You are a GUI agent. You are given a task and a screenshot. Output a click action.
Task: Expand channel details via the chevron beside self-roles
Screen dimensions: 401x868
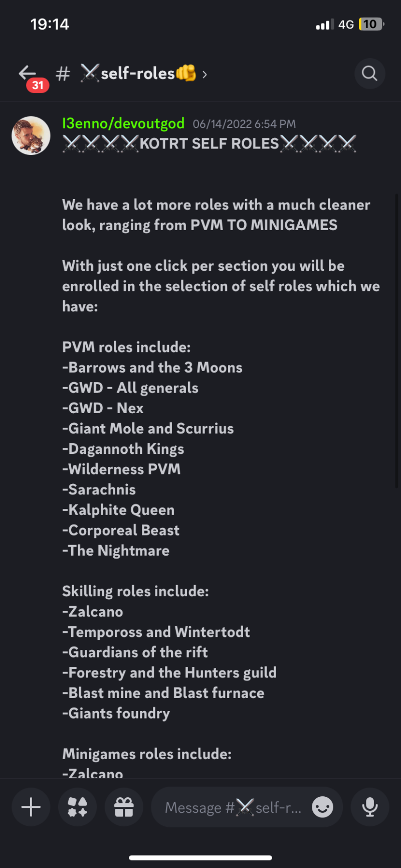[x=205, y=75]
